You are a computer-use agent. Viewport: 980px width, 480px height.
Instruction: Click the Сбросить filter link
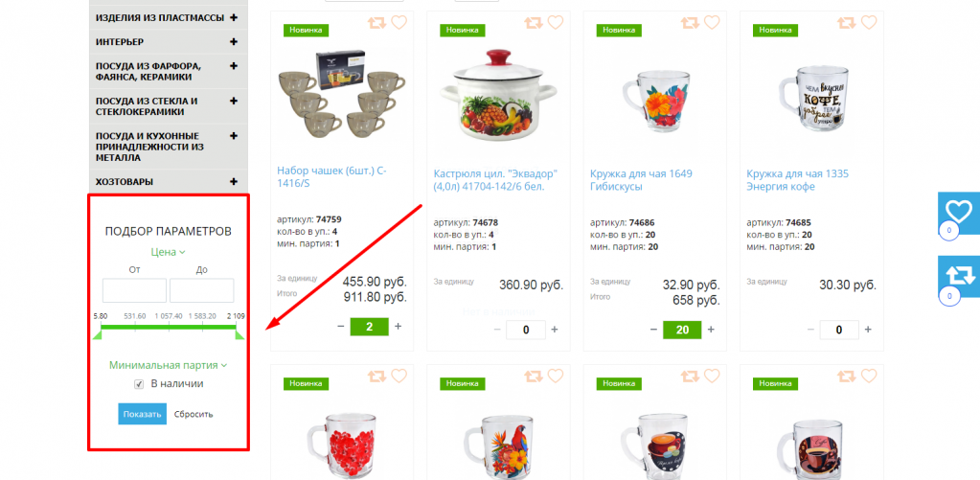[194, 414]
